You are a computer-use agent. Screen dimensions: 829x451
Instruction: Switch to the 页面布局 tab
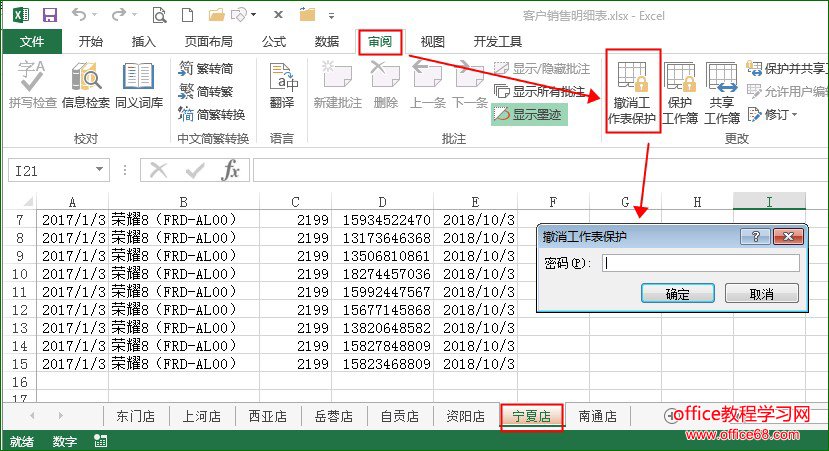point(208,42)
